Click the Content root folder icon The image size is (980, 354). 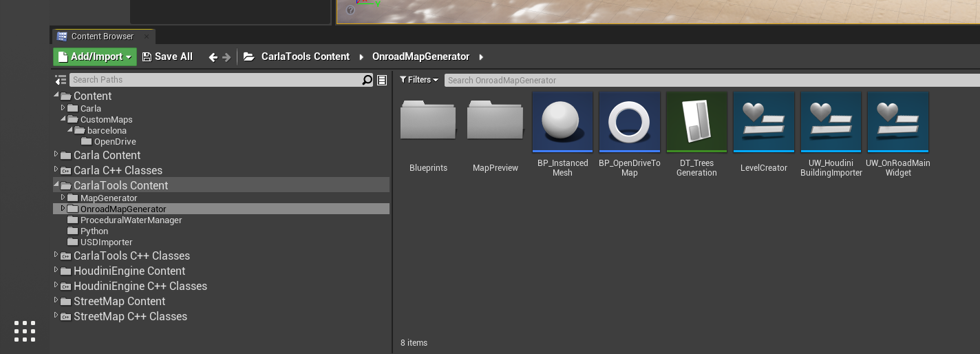coord(66,96)
